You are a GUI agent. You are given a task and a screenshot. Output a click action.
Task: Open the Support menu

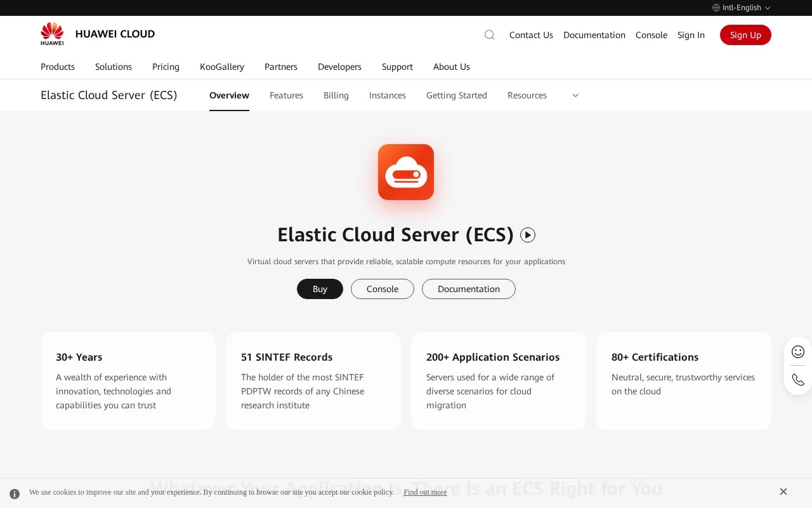(397, 67)
